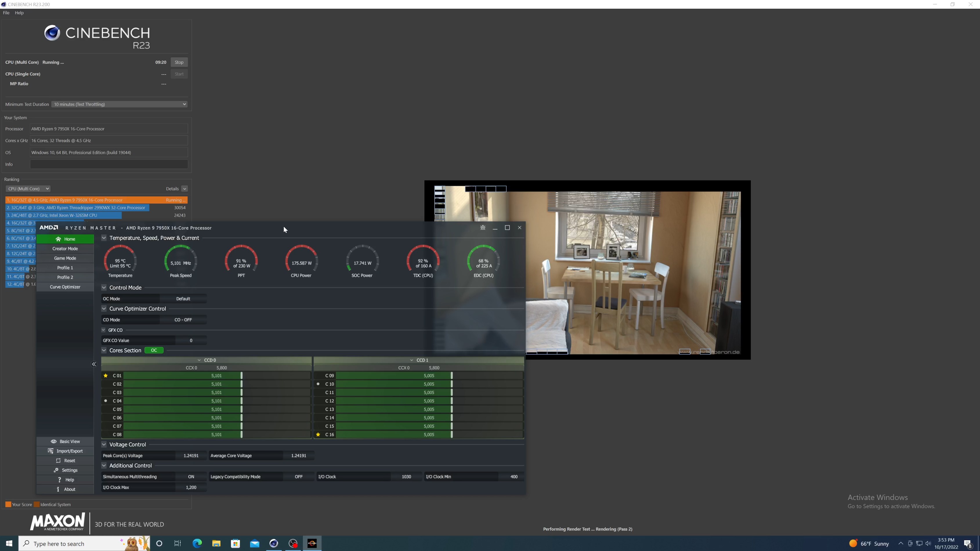Select Profile 2 in Ryzen Master
This screenshot has height=551, width=980.
[x=65, y=278]
